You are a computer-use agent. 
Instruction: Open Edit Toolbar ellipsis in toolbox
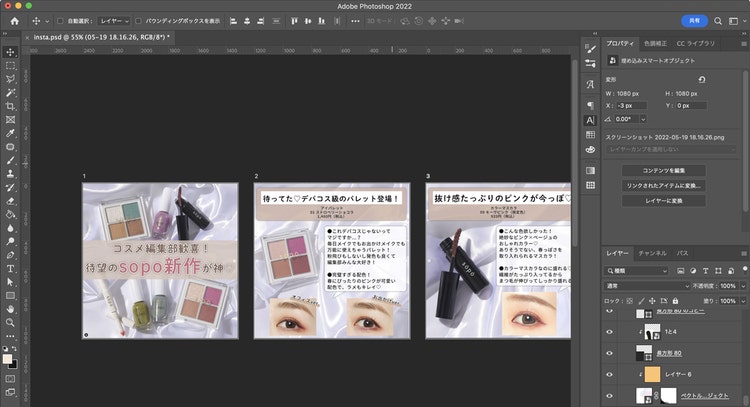10,336
